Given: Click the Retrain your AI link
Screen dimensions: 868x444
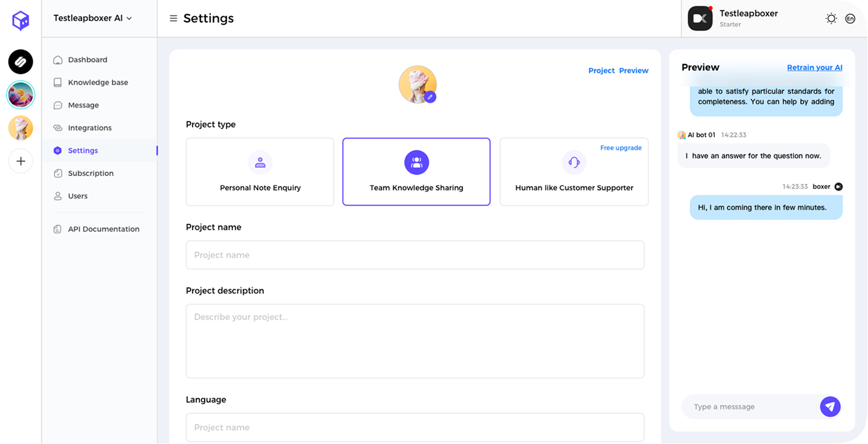Looking at the screenshot, I should [x=814, y=67].
